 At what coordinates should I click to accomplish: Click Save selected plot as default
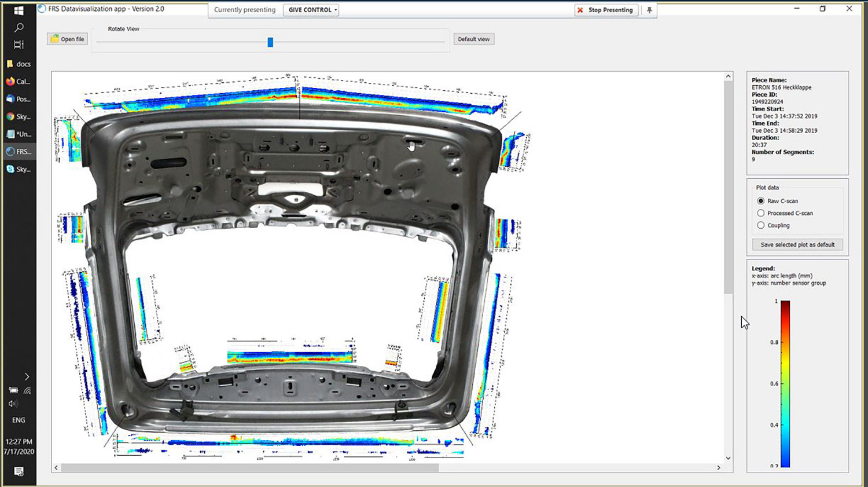click(x=797, y=244)
